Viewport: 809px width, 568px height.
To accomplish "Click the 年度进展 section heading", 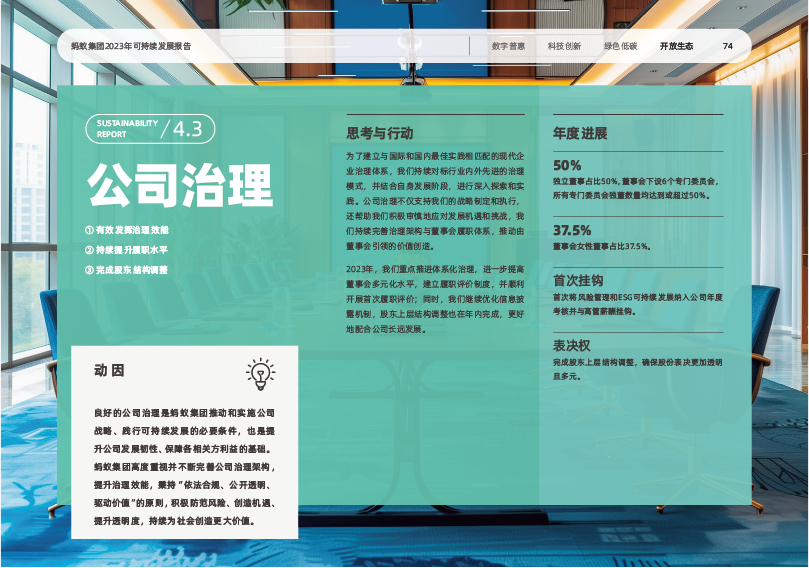I will point(580,133).
